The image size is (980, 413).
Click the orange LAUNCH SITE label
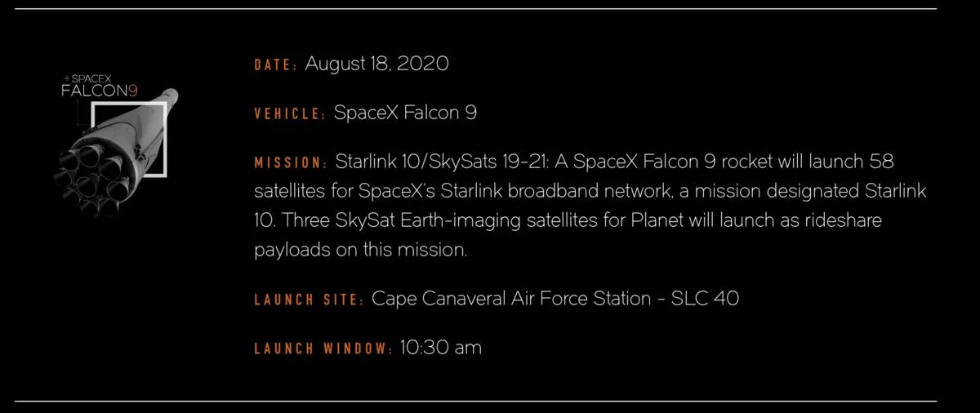pyautogui.click(x=309, y=300)
